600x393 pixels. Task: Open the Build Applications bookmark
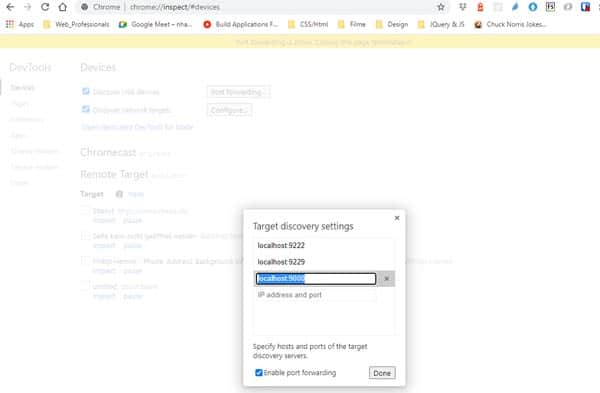click(241, 24)
